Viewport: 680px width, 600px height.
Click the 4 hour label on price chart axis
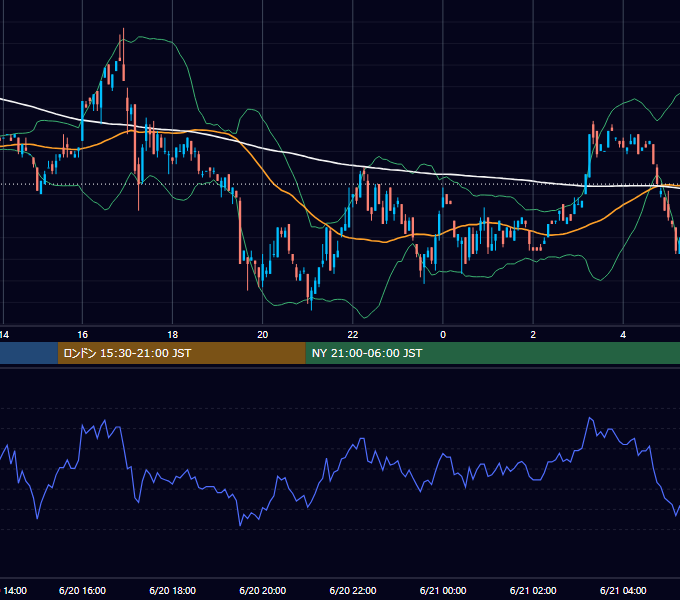tap(623, 334)
